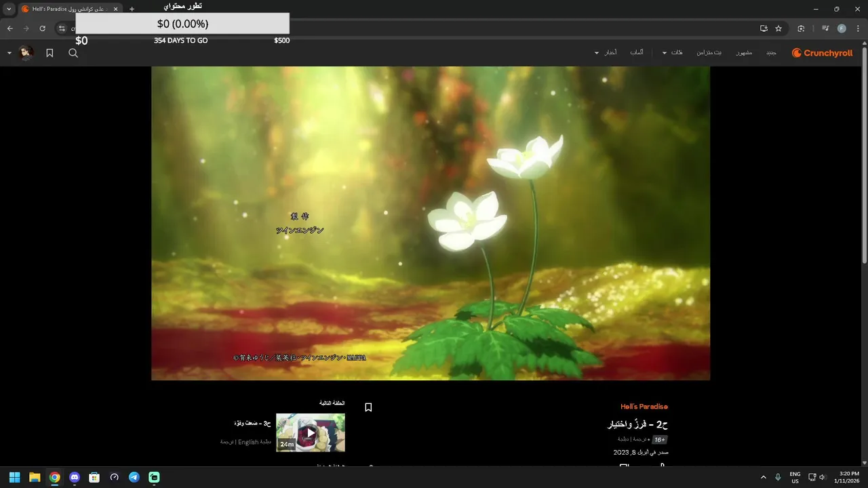Switch to Chrome in the taskbar
The width and height of the screenshot is (868, 488).
(x=54, y=477)
